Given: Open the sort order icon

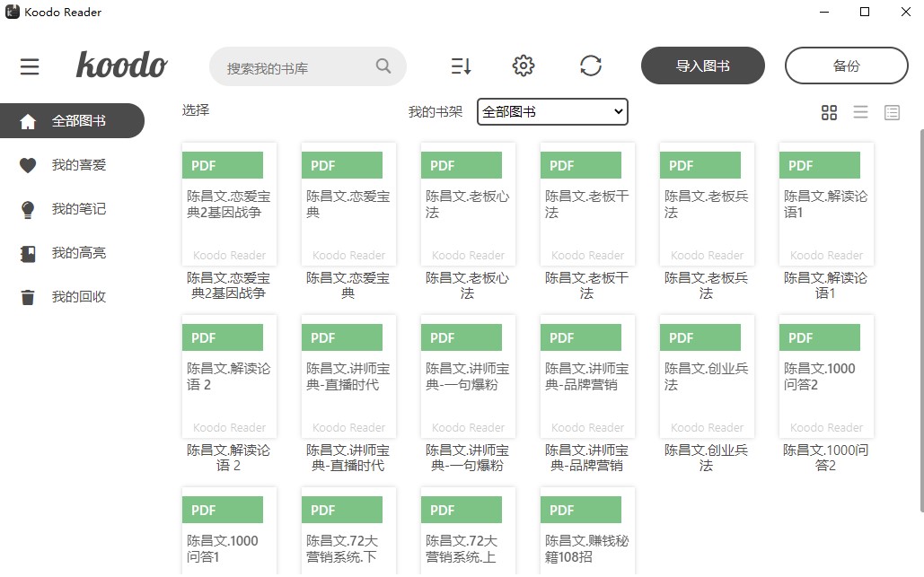Looking at the screenshot, I should [x=461, y=66].
